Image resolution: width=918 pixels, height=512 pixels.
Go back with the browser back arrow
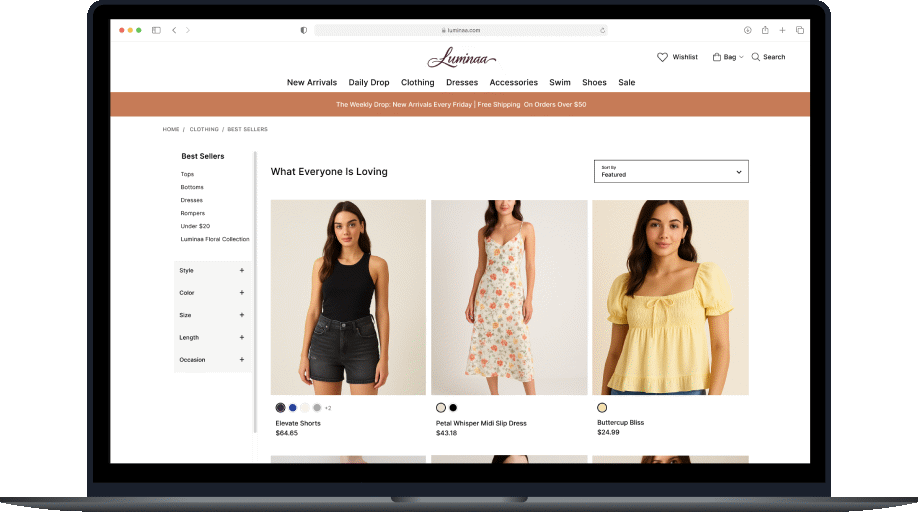pyautogui.click(x=174, y=30)
